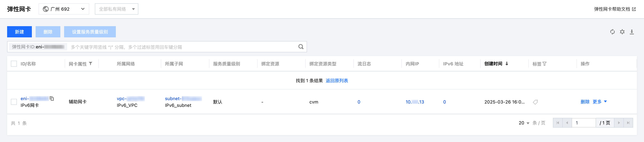This screenshot has width=644, height=142.
Task: Open the eni- ID link
Action: [34, 99]
